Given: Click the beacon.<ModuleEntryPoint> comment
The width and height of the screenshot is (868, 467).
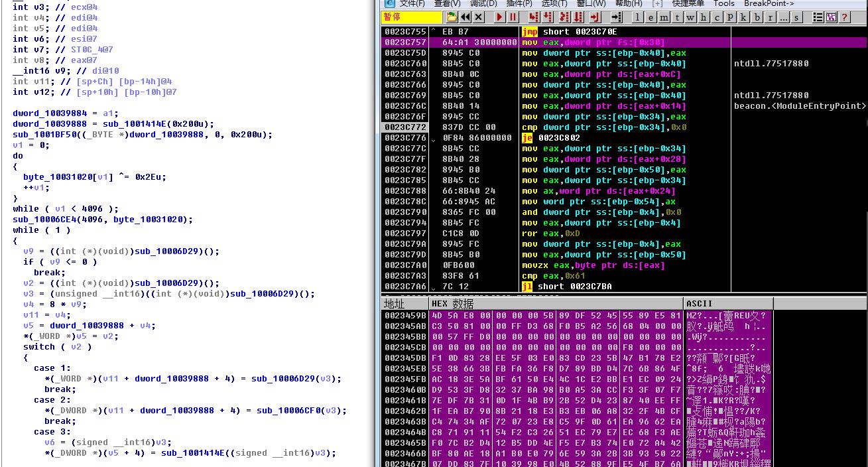Looking at the screenshot, I should point(799,106).
